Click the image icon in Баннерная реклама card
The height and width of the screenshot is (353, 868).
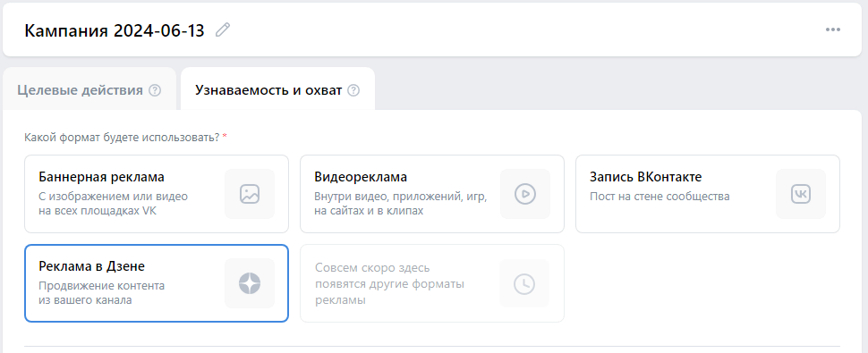pyautogui.click(x=250, y=194)
